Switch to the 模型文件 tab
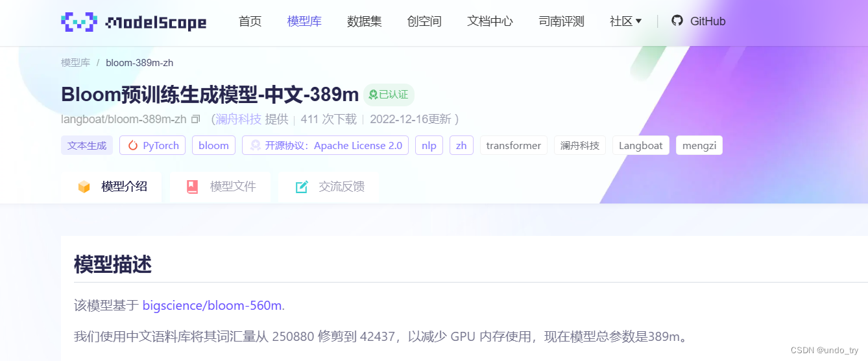Image resolution: width=868 pixels, height=361 pixels. [x=221, y=187]
